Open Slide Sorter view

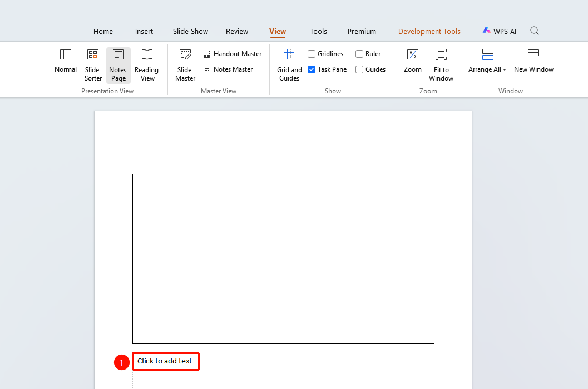pos(93,65)
